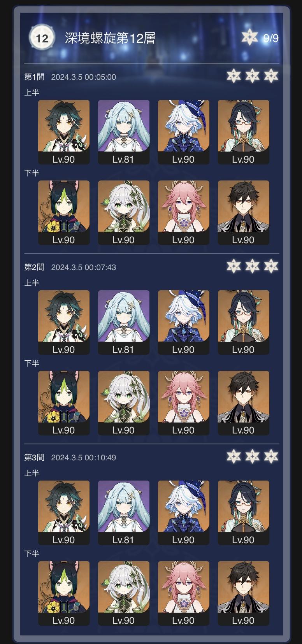Click Xianyun portrait with red glasses, chamber 1
Image resolution: width=302 pixels, height=644 pixels.
[x=244, y=132]
